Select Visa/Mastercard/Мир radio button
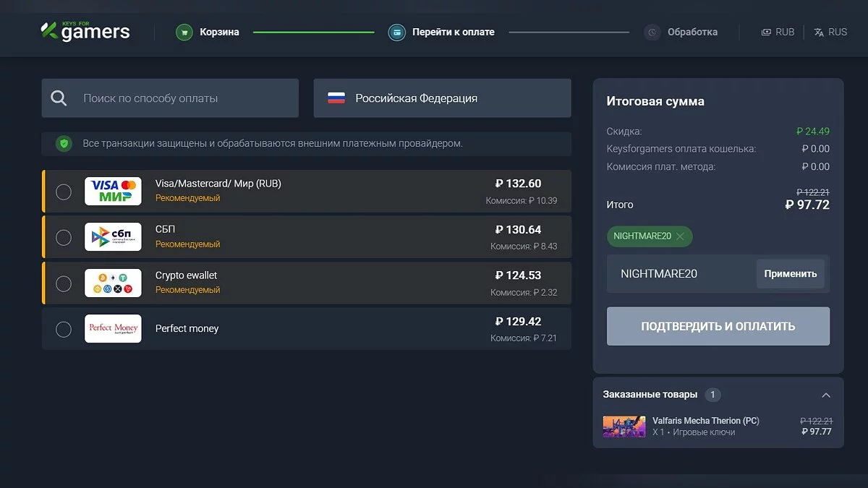 [64, 192]
